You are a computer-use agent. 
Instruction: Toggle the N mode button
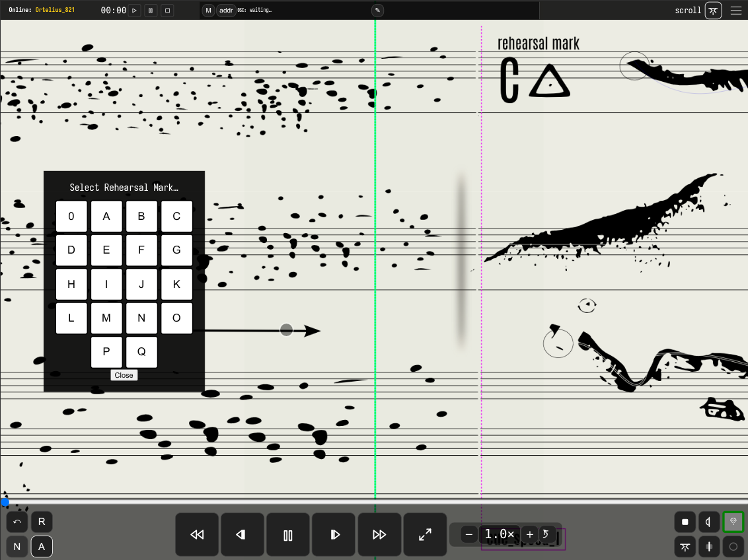(17, 547)
